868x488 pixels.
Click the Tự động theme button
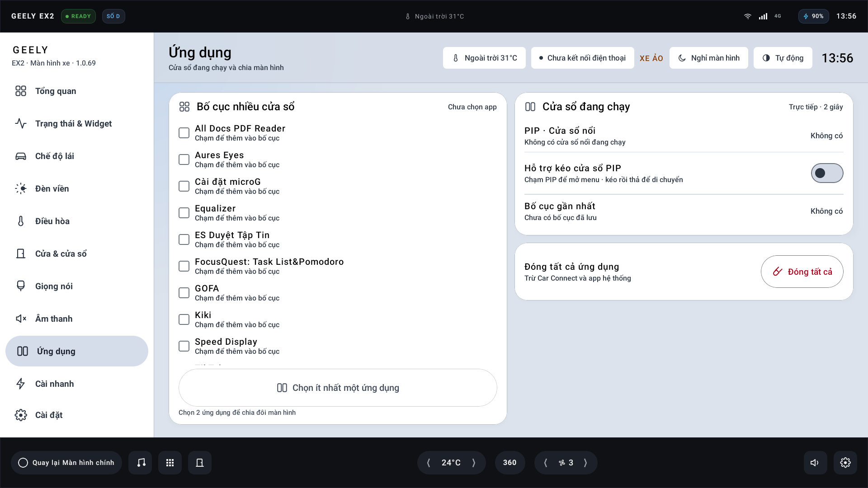[x=783, y=58]
